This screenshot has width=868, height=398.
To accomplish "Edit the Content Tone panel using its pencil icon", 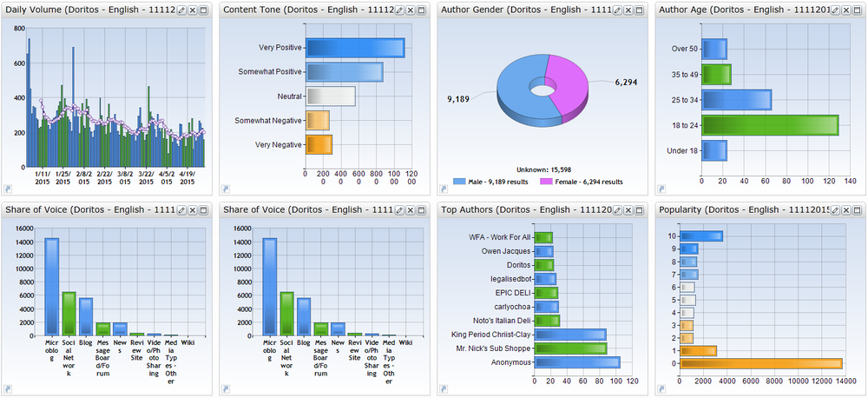I will click(x=398, y=10).
